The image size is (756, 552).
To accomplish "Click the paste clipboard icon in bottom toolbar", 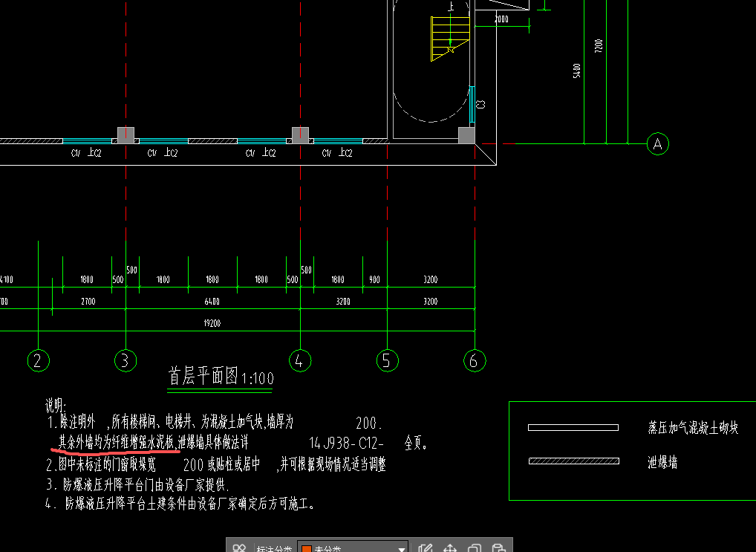I will pyautogui.click(x=498, y=548).
